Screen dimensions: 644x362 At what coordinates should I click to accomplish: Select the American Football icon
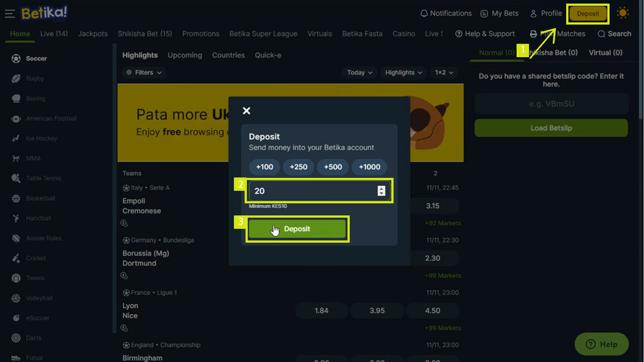[x=16, y=118]
